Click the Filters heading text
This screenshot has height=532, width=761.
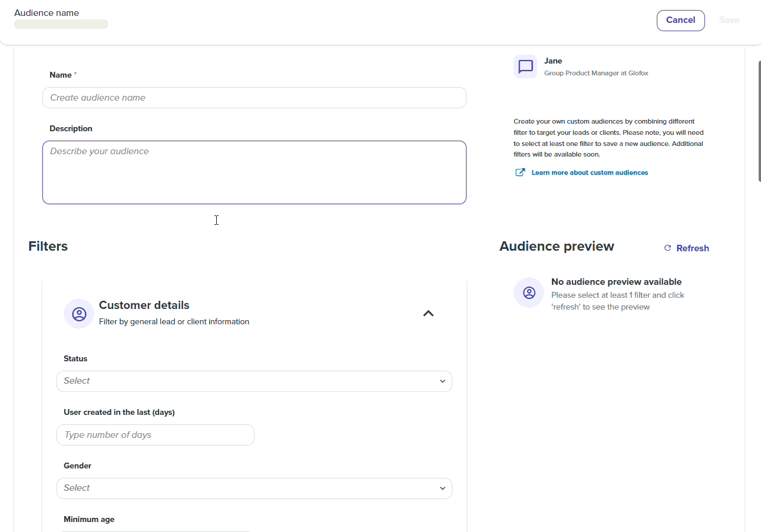pos(48,246)
